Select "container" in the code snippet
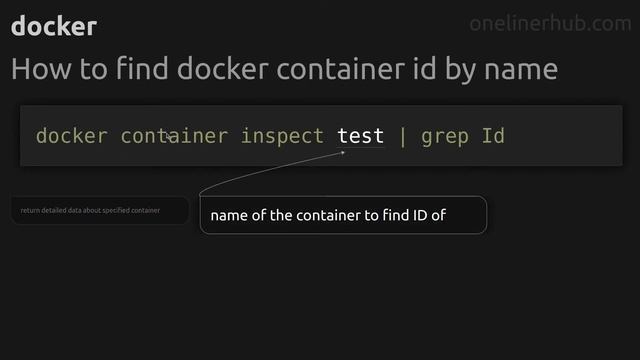Viewport: 640px width, 360px height. pos(174,136)
